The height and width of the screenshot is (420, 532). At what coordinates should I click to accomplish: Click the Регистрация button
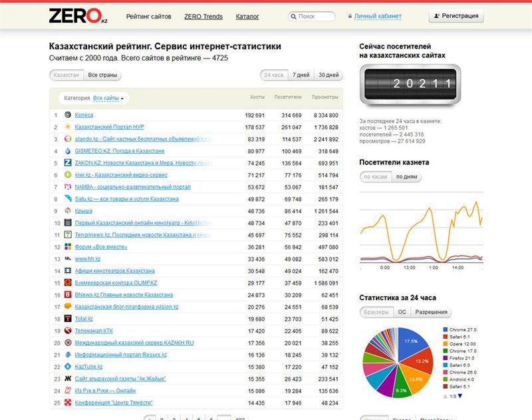click(456, 16)
